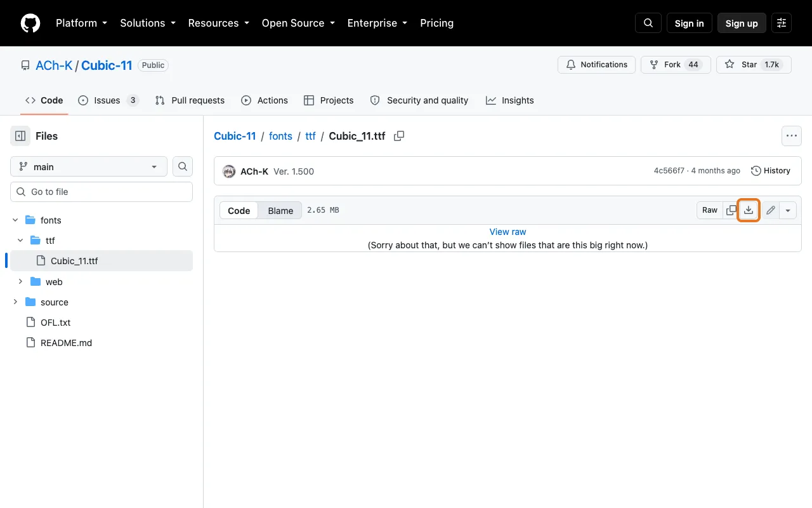Open the Projects tab

[x=329, y=100]
